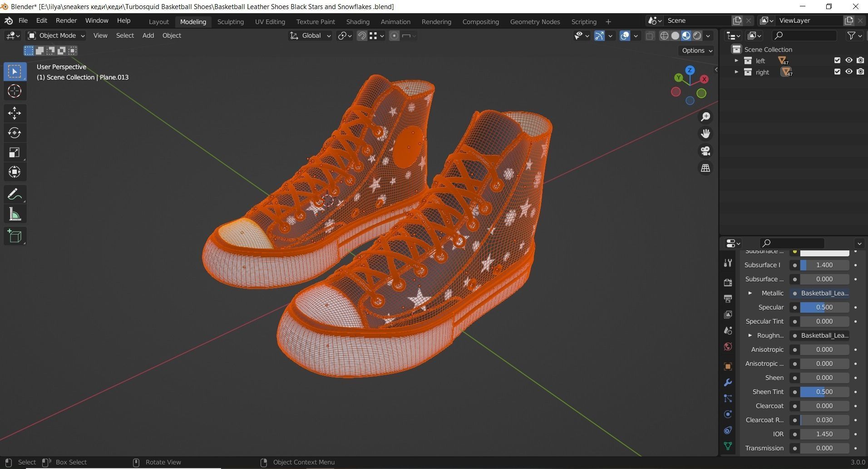The width and height of the screenshot is (868, 469).
Task: Switch to the UV Editing workspace tab
Action: tap(270, 22)
